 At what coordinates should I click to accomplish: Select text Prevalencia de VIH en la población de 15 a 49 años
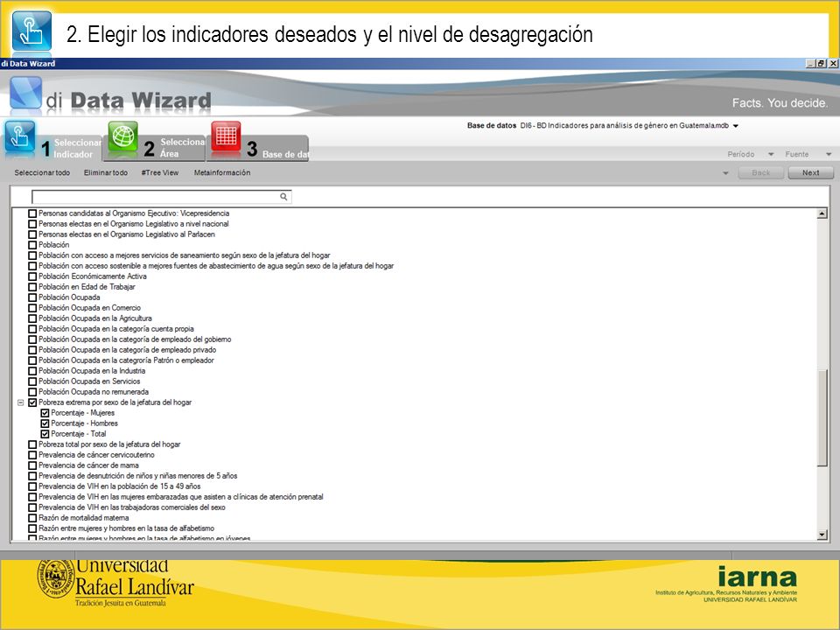120,486
